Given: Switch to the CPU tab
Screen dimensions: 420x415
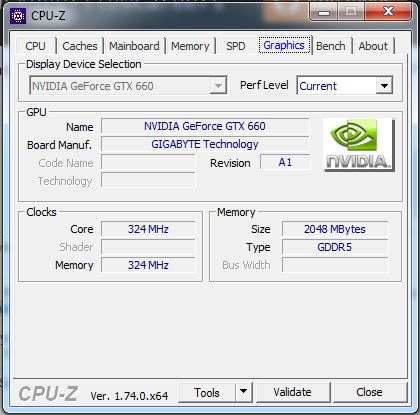Looking at the screenshot, I should (x=35, y=46).
